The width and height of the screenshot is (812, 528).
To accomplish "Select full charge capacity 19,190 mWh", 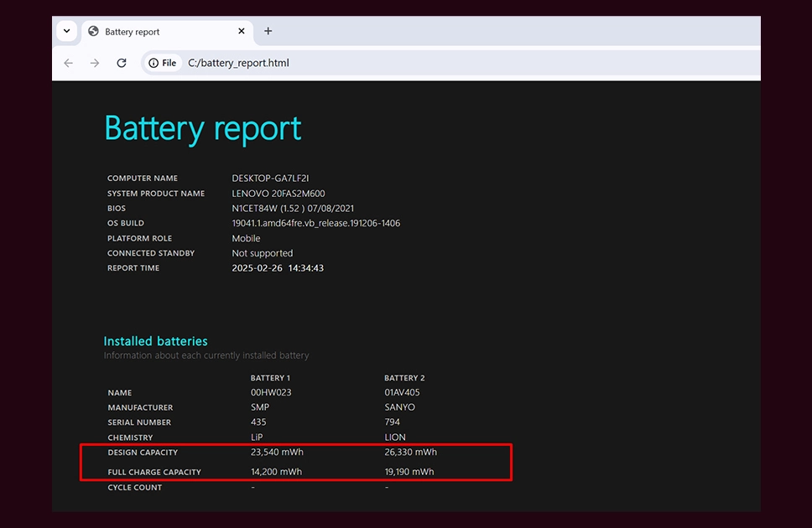I will click(409, 472).
